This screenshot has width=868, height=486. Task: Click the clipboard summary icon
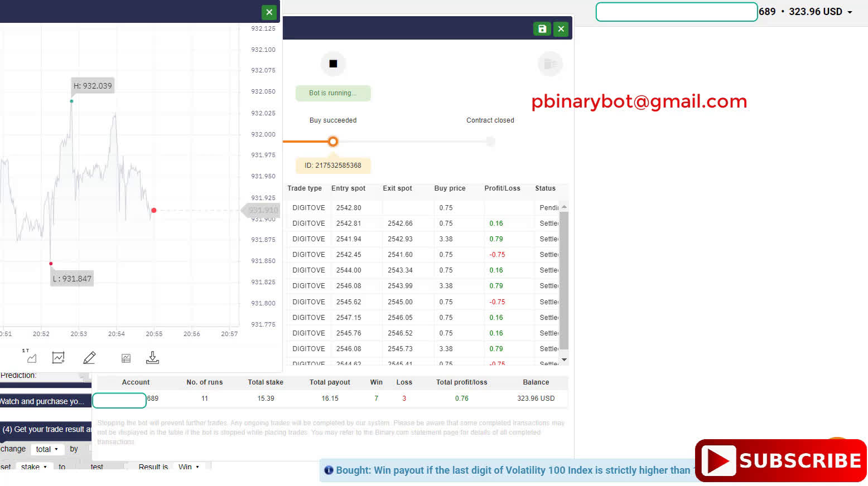[550, 64]
